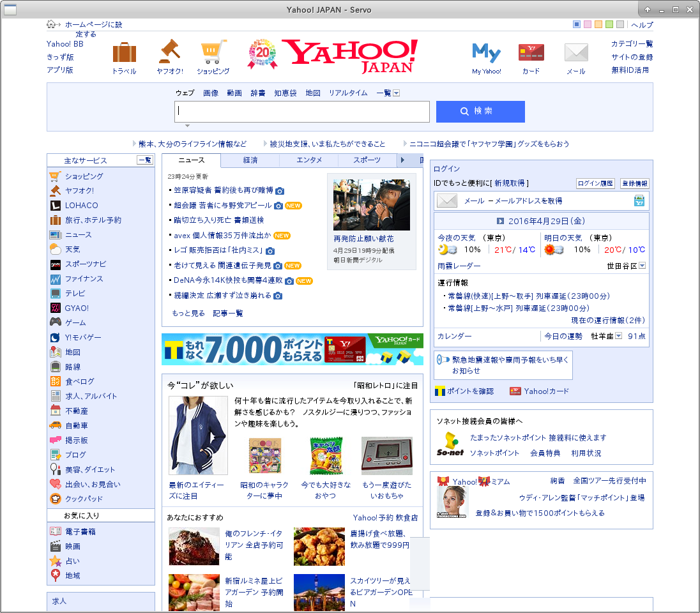Open the 世田谷区 location dropdown
Screen dimensions: 700x613
[642, 266]
